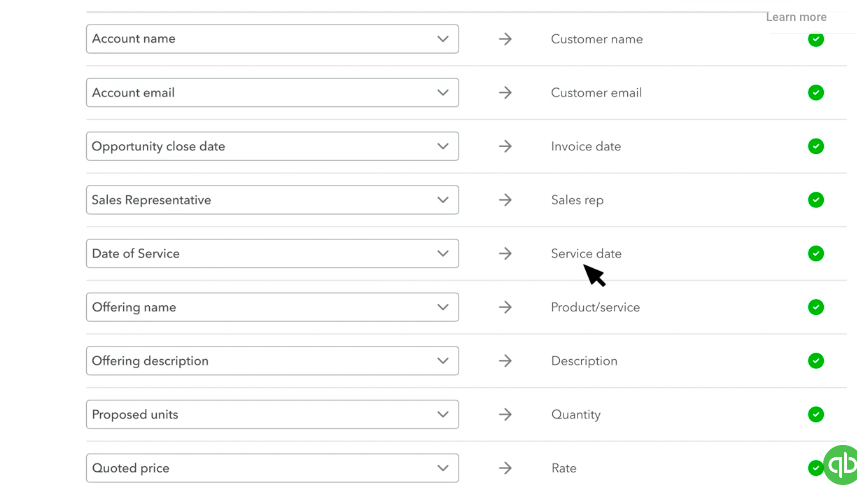Click the green checkmark beside Customer name

[816, 39]
